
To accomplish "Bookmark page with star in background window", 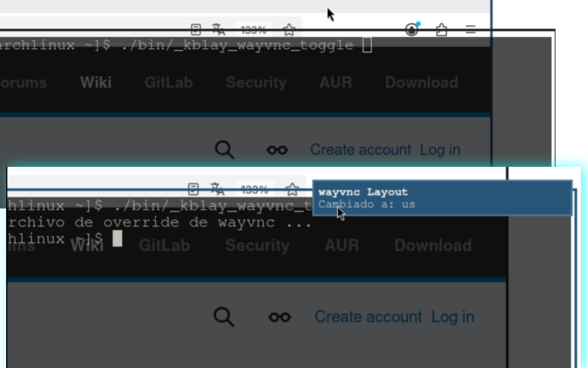I will [x=288, y=29].
